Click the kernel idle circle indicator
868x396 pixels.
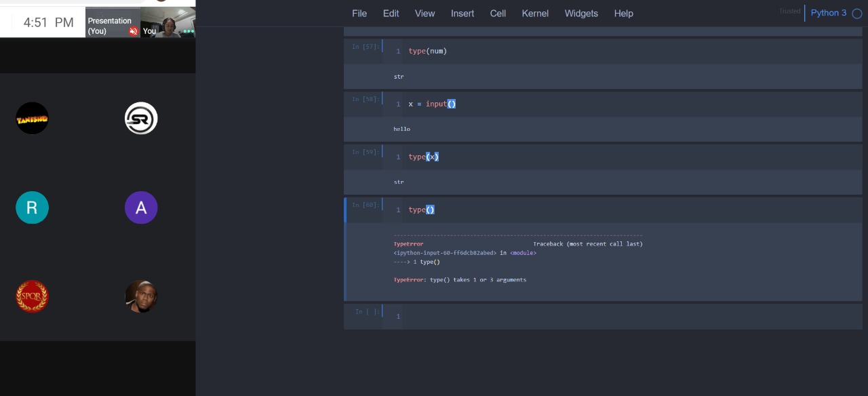coord(857,14)
